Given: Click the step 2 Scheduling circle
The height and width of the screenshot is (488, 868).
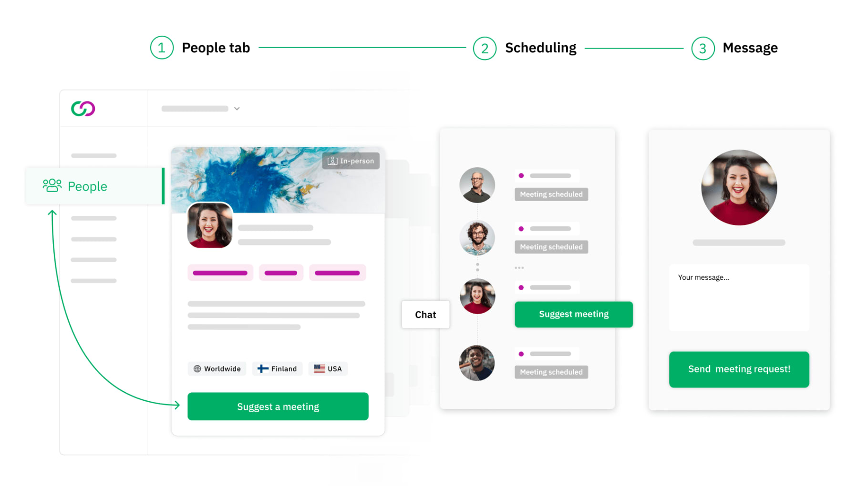Looking at the screenshot, I should [485, 48].
